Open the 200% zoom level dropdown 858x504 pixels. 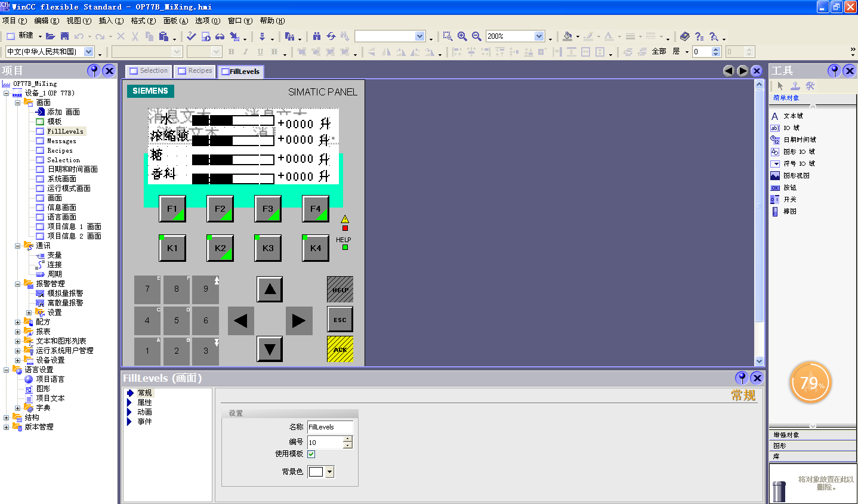click(539, 36)
